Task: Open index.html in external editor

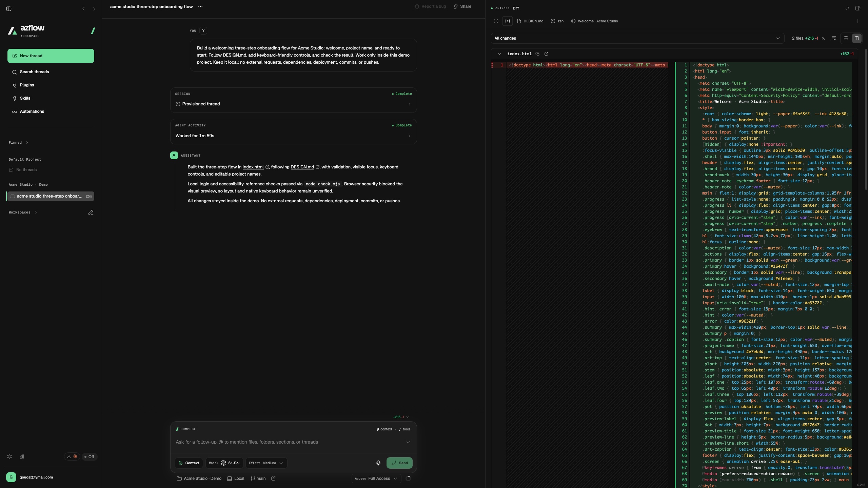Action: click(x=546, y=54)
